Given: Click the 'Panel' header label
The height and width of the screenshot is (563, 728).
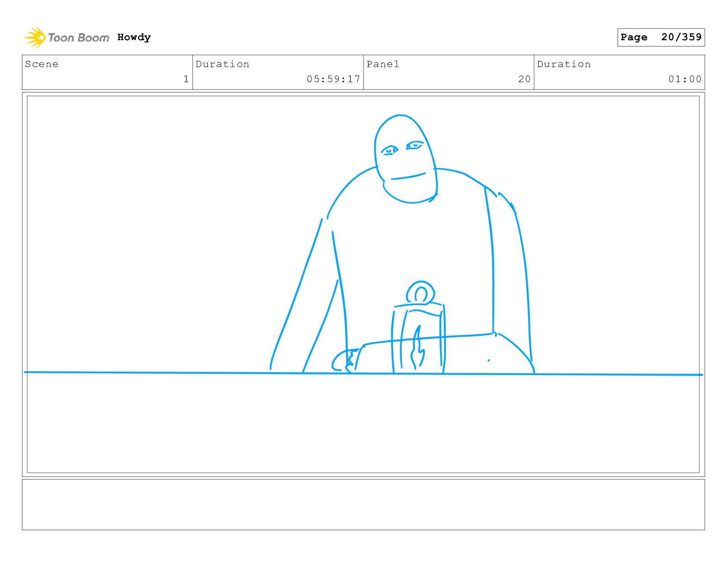Looking at the screenshot, I should pos(383,64).
